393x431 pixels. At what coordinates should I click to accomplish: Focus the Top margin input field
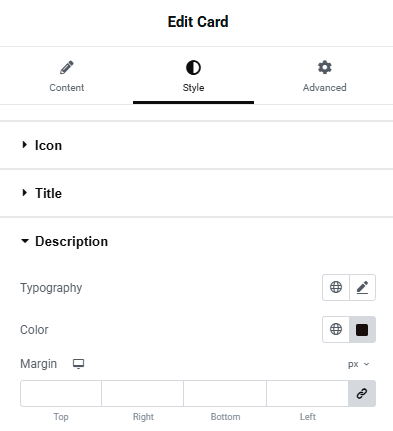point(61,393)
